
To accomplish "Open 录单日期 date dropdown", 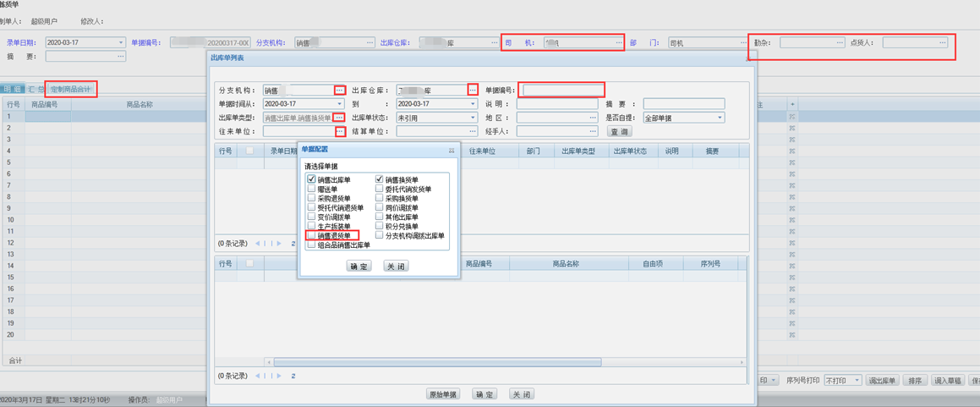I will click(121, 42).
